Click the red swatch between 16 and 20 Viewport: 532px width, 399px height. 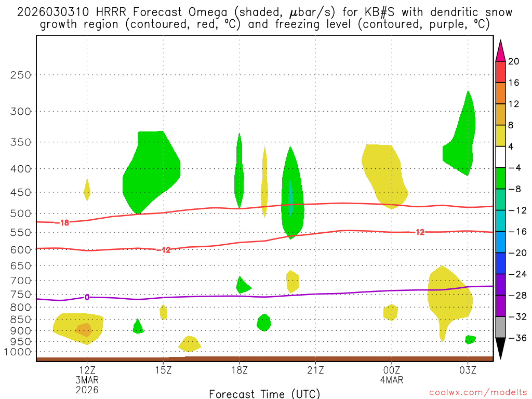click(500, 72)
